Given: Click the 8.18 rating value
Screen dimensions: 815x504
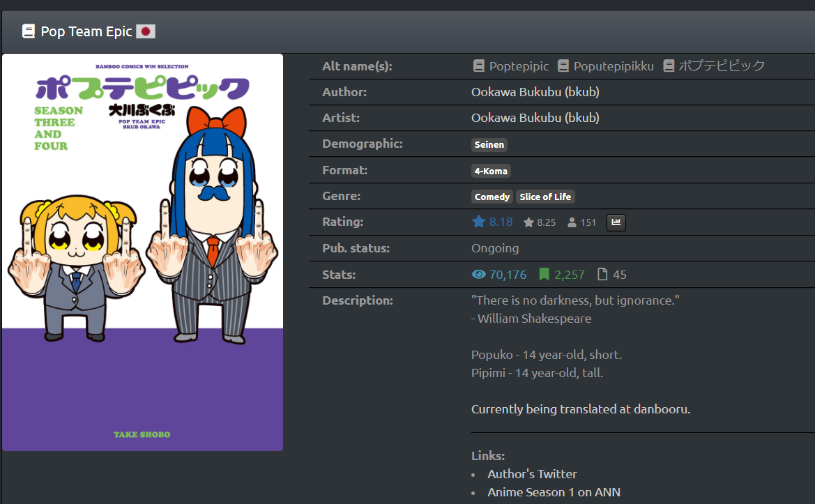Looking at the screenshot, I should click(501, 222).
